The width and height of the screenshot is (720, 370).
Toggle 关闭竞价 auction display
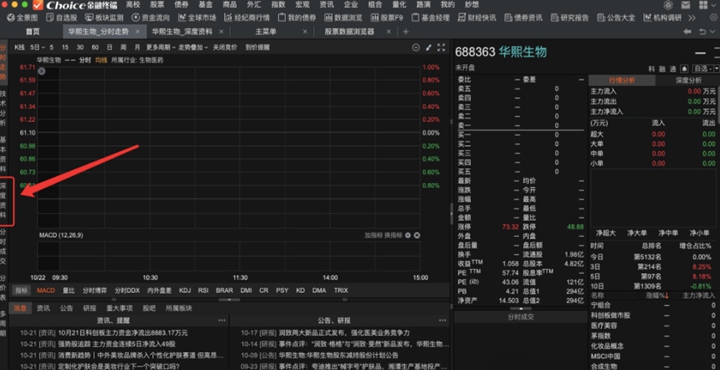tap(225, 47)
